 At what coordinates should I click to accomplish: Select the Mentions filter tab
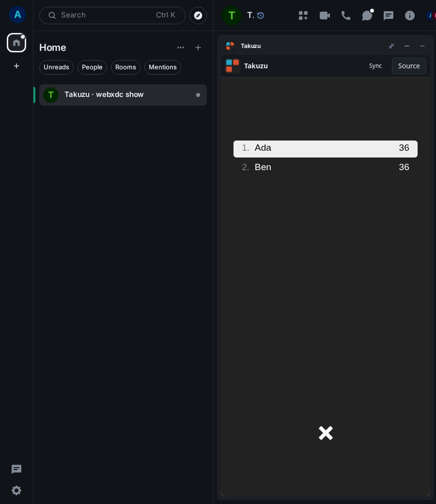click(163, 67)
